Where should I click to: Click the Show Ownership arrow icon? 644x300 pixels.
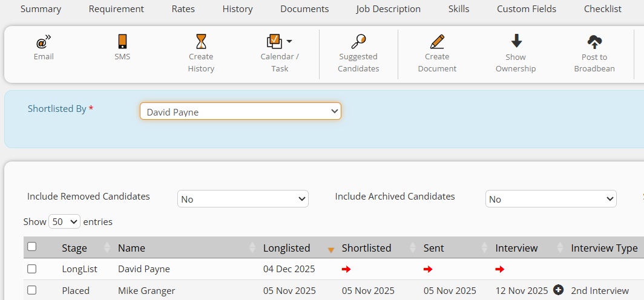[x=516, y=42]
